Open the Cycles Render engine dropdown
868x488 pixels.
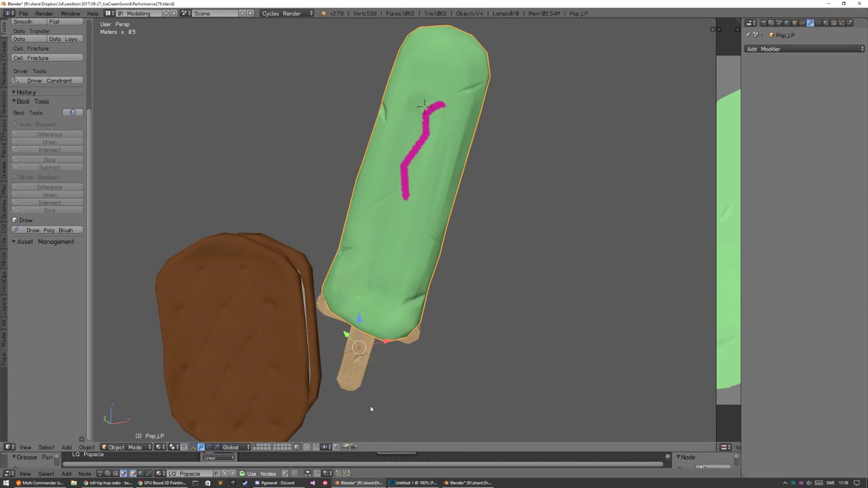[x=288, y=14]
